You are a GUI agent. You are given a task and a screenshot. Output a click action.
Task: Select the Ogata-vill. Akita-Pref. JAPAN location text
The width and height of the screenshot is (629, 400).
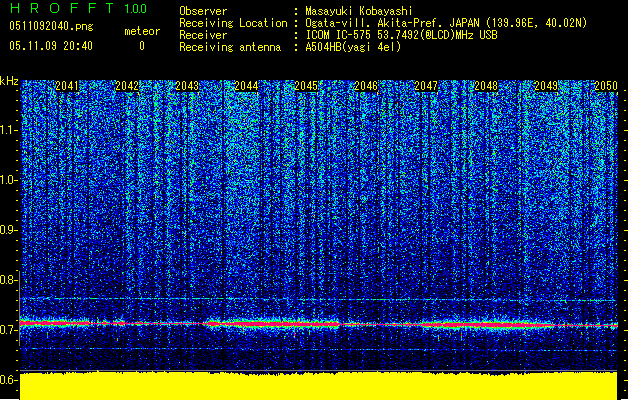click(x=446, y=23)
